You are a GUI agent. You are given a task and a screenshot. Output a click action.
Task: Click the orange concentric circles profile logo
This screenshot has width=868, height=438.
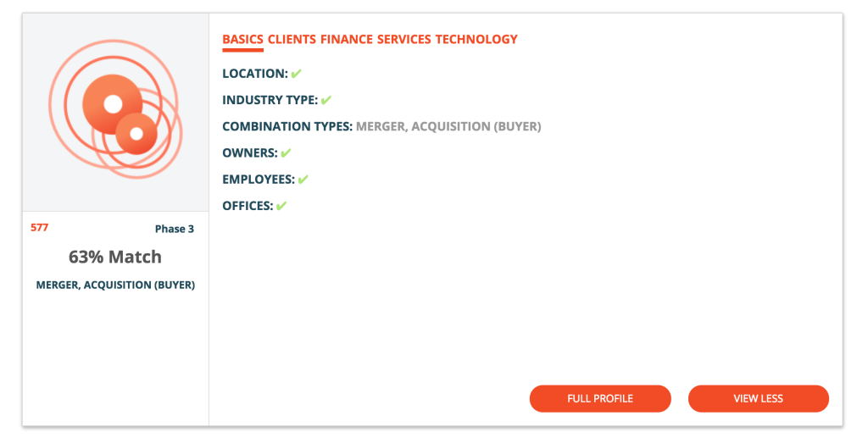pos(115,108)
